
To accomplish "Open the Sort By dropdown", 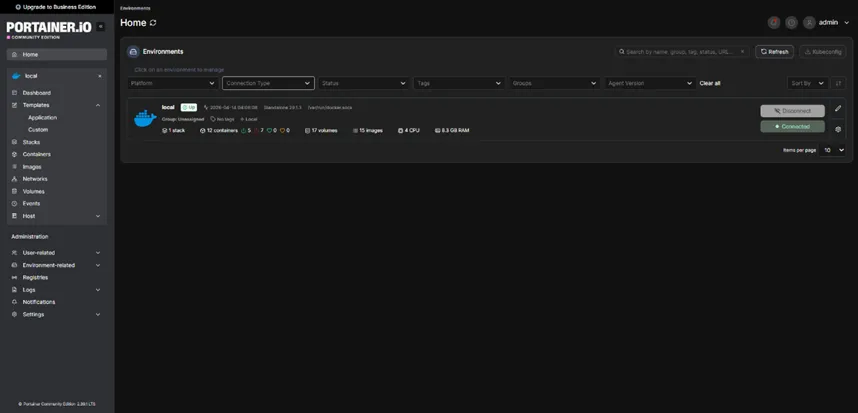I will 807,83.
